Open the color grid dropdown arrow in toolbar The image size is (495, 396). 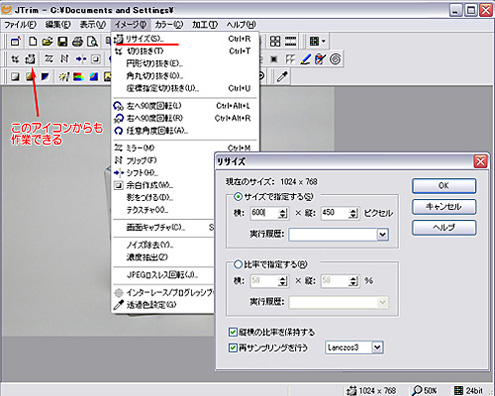[324, 42]
